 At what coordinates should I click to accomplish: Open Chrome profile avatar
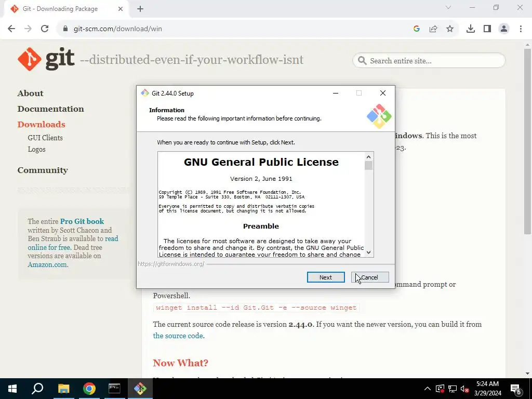[504, 29]
